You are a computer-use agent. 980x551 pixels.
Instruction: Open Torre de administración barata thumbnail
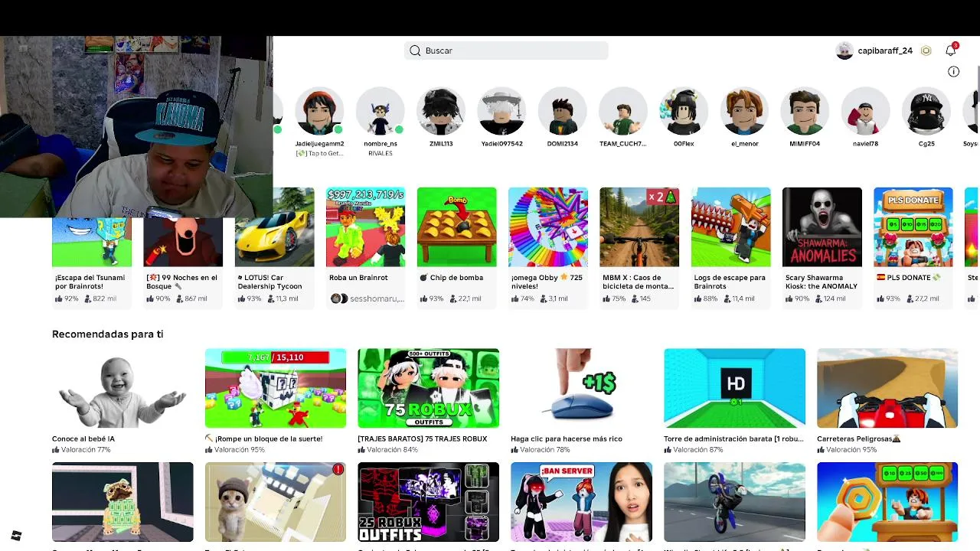(x=735, y=388)
